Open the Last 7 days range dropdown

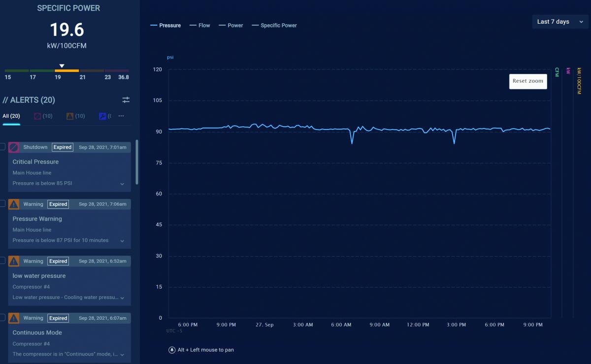[x=560, y=22]
